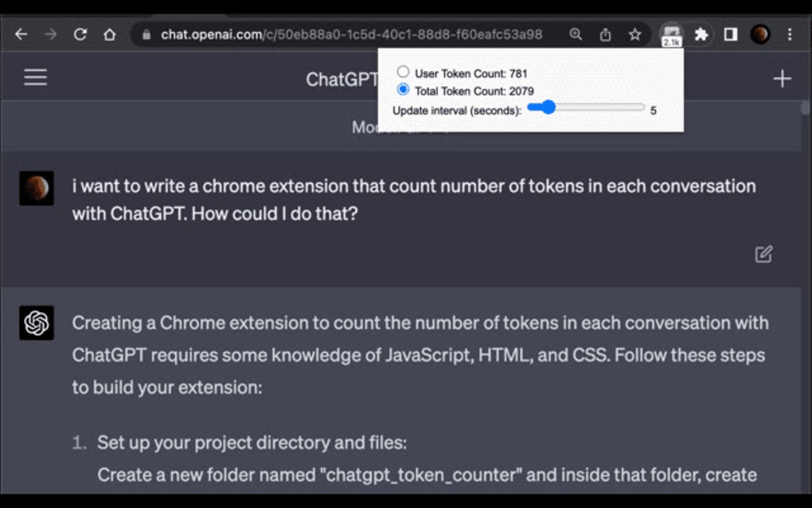Image resolution: width=812 pixels, height=508 pixels.
Task: Open Chrome's three-dot menu
Action: point(789,34)
